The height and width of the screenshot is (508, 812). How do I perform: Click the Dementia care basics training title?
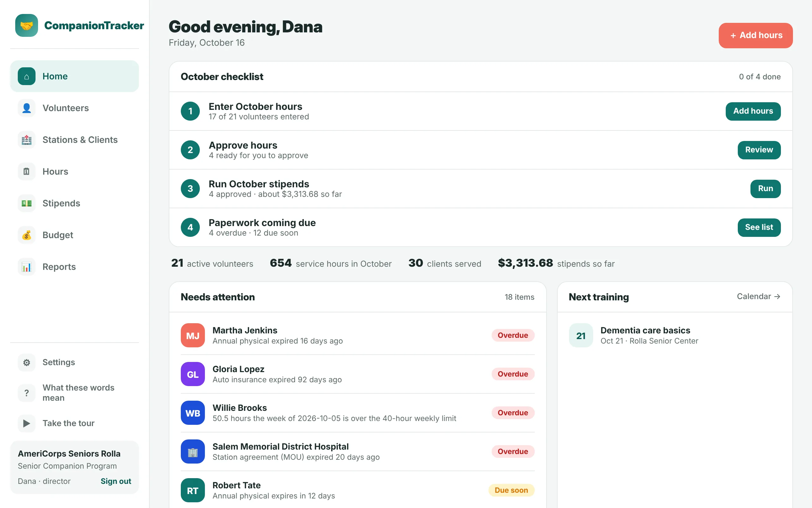[x=645, y=330]
